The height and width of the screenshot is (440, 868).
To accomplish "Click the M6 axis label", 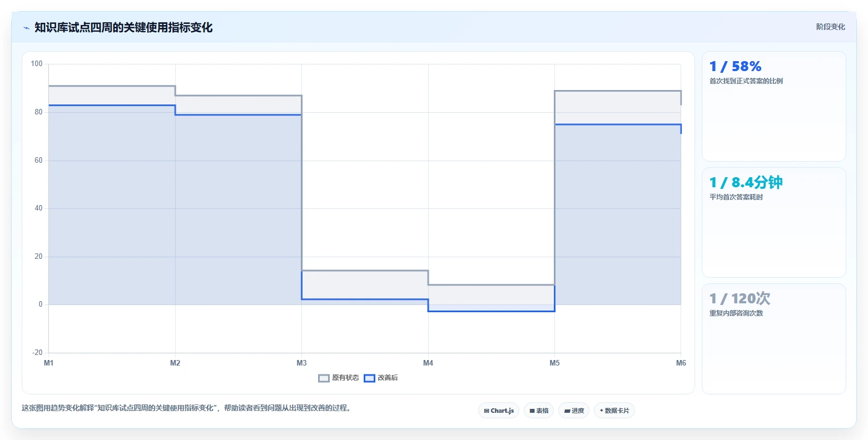I will tap(681, 363).
